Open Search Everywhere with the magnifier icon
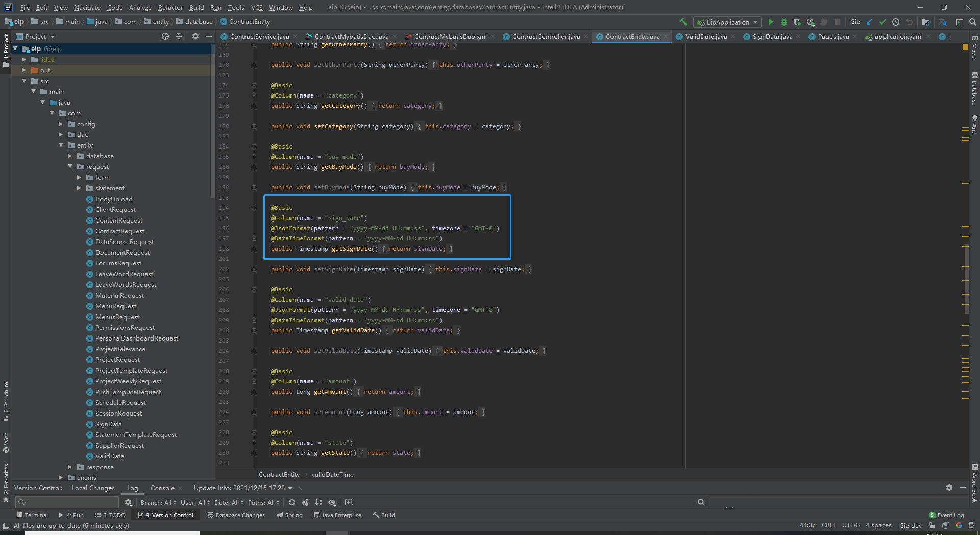Viewport: 980px width, 535px height. click(x=972, y=22)
